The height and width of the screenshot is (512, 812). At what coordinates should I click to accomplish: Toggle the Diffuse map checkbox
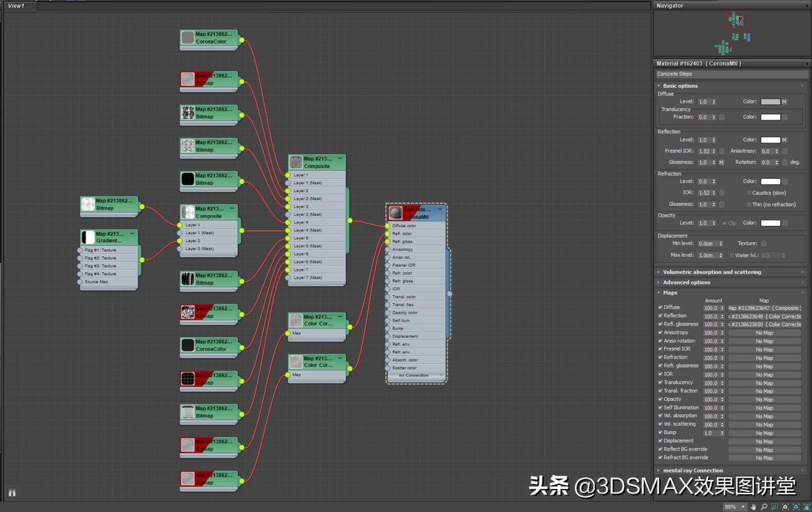pyautogui.click(x=660, y=308)
